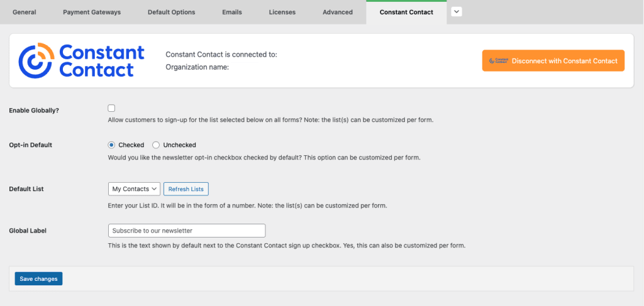Click the Constant Contact logo
This screenshot has height=306, width=644.
pos(81,60)
